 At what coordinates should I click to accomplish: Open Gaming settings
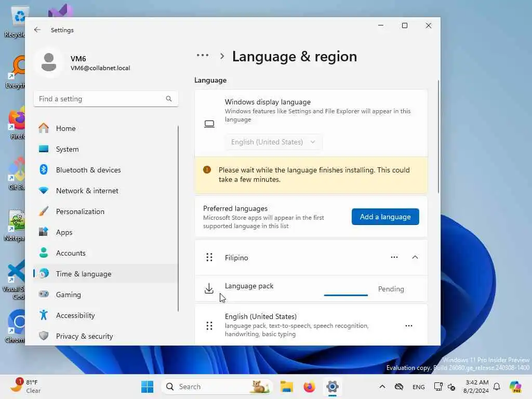click(x=106, y=295)
